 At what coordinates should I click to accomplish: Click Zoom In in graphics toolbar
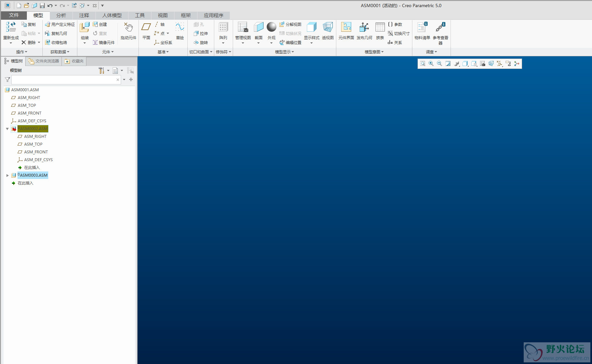[x=431, y=64]
